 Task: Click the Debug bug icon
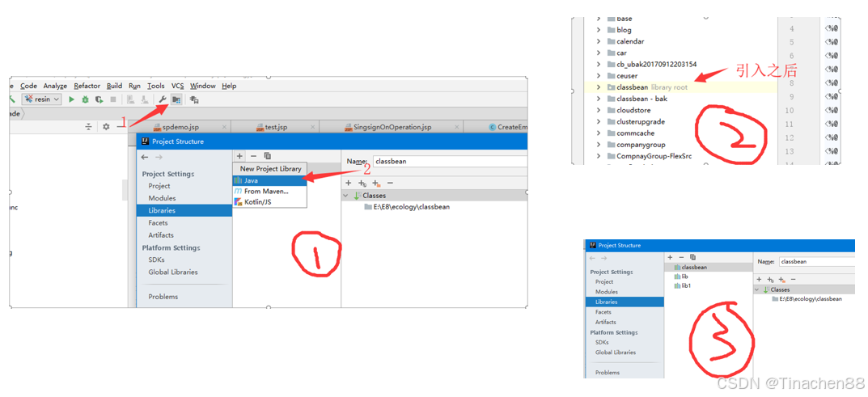point(85,99)
